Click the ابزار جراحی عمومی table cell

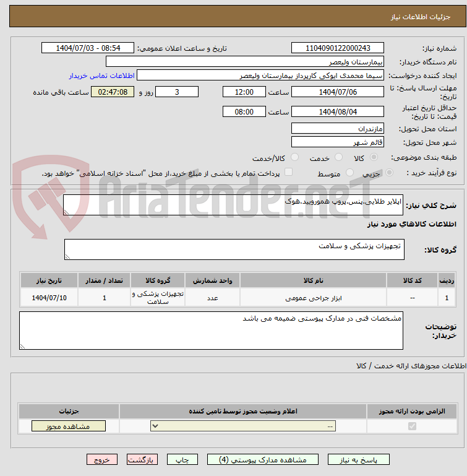(x=313, y=298)
